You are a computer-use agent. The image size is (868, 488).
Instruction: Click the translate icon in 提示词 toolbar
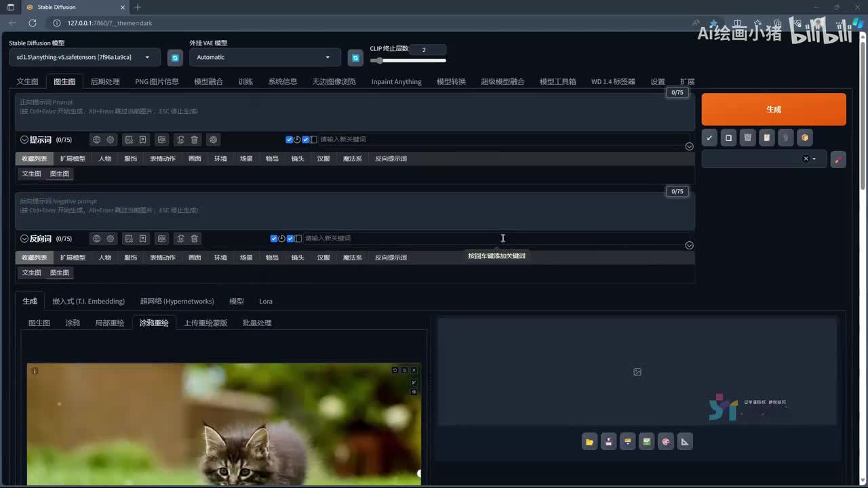pos(161,140)
